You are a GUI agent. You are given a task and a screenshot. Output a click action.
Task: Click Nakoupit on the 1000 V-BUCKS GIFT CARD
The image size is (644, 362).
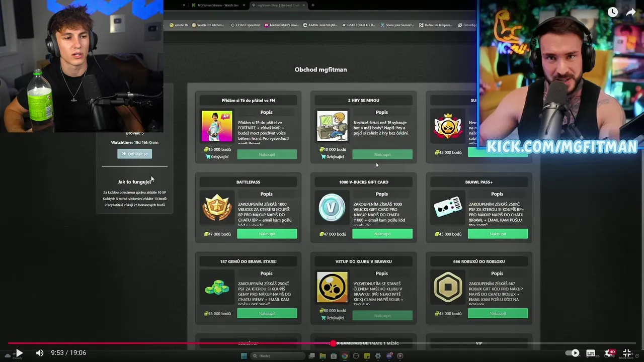coord(382,234)
